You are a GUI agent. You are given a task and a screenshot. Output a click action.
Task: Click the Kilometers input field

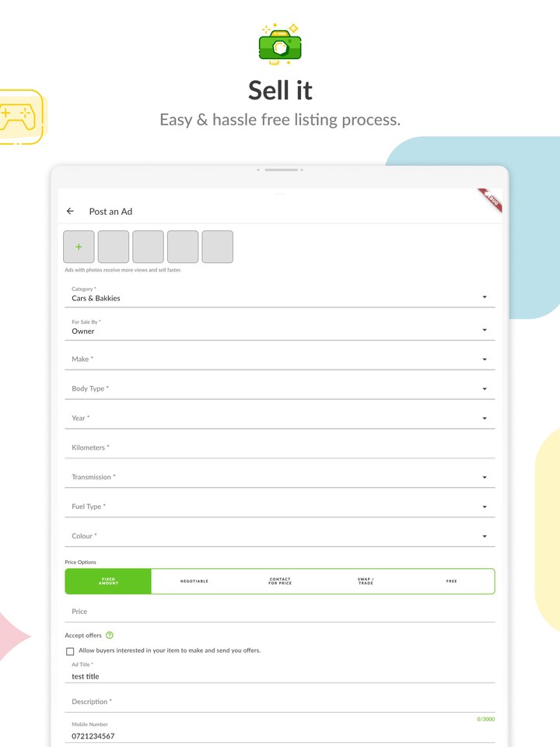[x=279, y=448]
